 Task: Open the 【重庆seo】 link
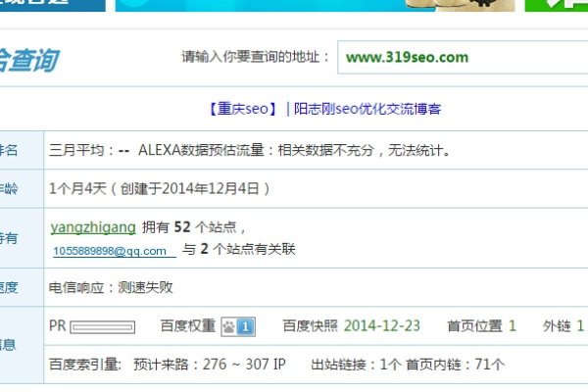click(x=242, y=109)
